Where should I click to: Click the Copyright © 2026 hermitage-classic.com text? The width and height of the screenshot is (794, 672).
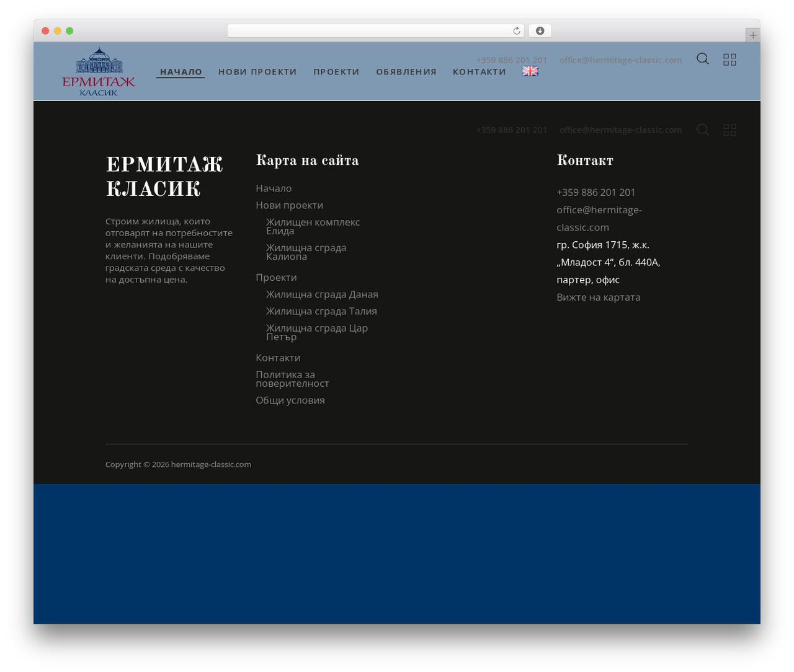[x=178, y=464]
